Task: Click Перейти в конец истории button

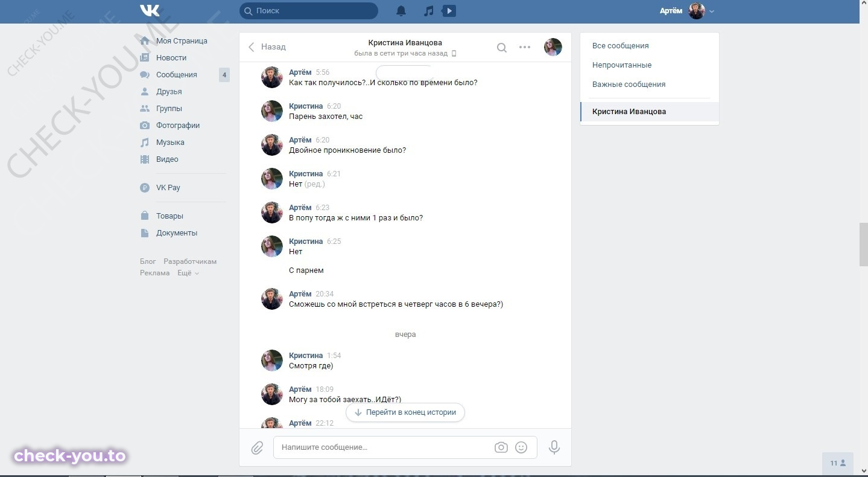Action: (x=405, y=412)
